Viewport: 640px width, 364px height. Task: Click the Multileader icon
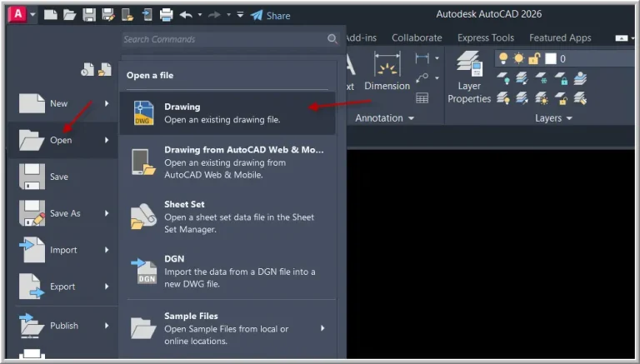coord(422,78)
